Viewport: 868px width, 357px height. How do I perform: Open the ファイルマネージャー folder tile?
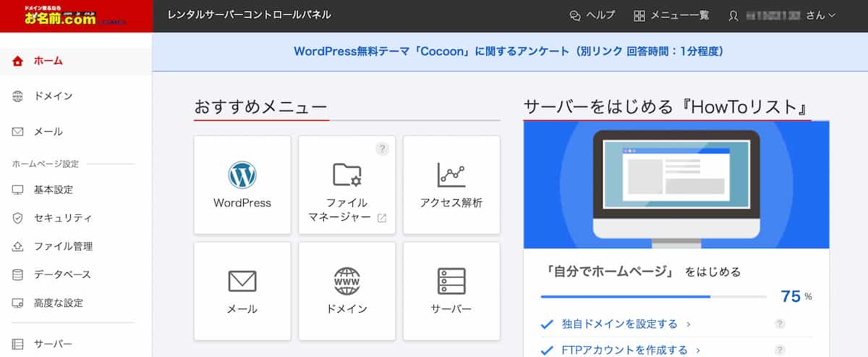(346, 185)
